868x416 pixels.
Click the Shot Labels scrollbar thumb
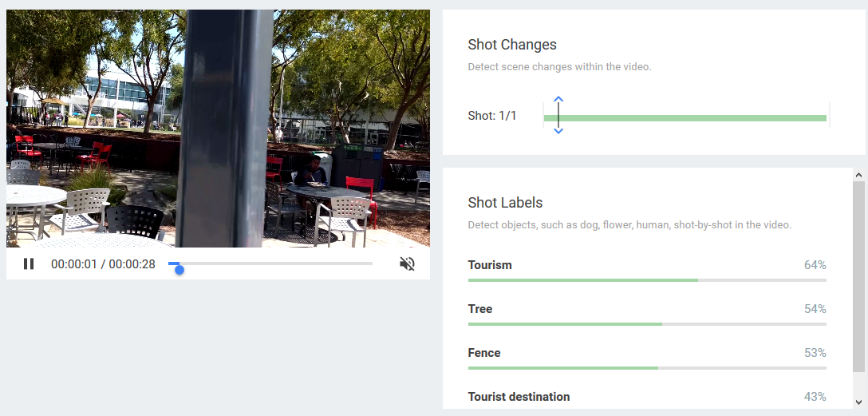pyautogui.click(x=858, y=275)
